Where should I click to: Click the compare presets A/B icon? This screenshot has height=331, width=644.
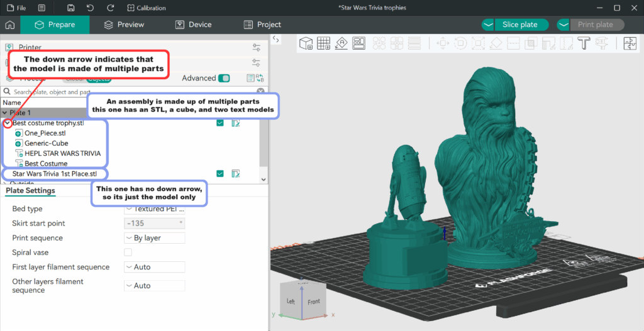[260, 79]
